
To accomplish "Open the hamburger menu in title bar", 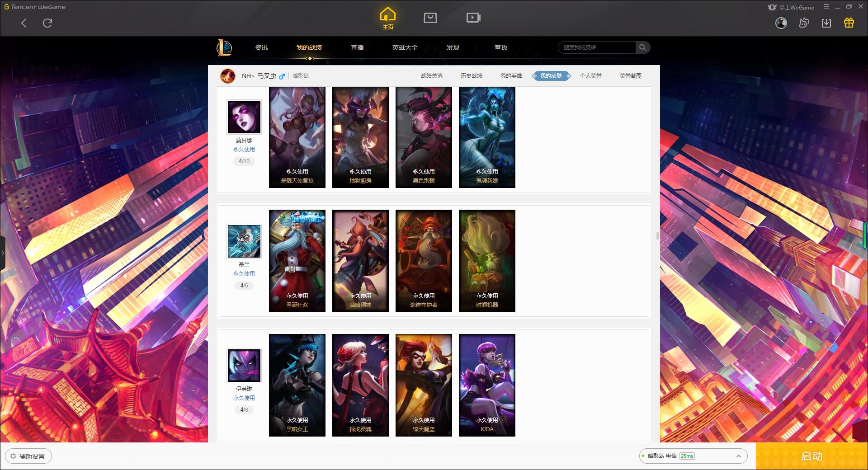I will 826,7.
